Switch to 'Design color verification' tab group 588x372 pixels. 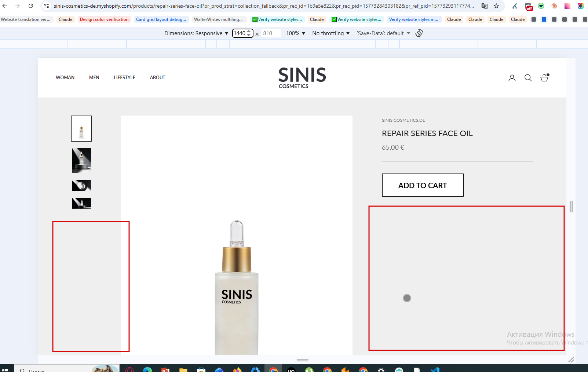pos(104,19)
